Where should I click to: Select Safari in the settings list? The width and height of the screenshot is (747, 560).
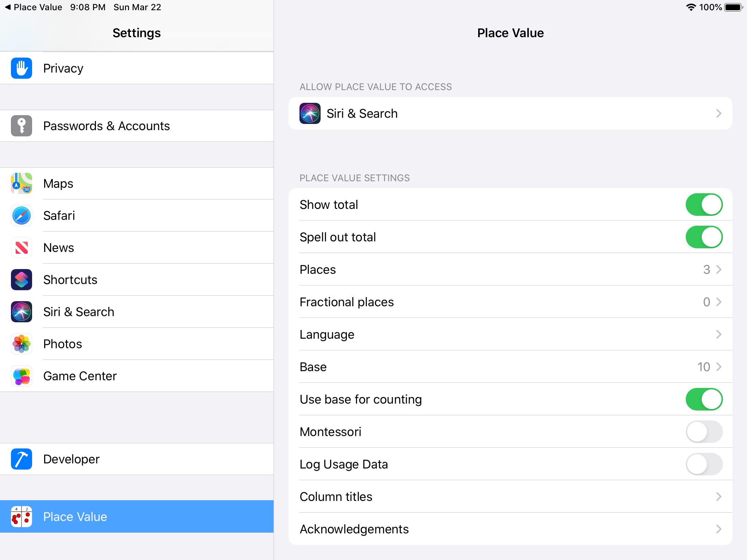tap(137, 215)
